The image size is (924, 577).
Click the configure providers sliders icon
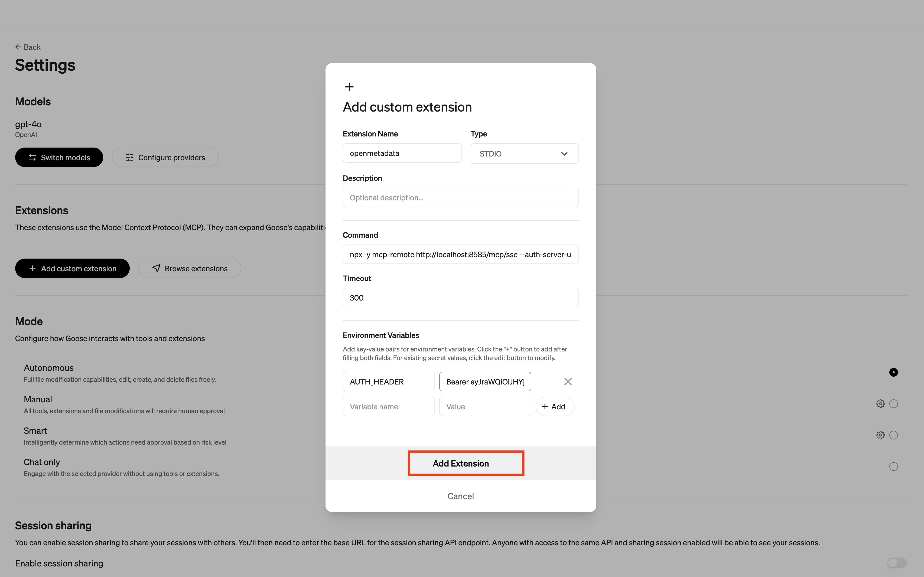(x=130, y=157)
